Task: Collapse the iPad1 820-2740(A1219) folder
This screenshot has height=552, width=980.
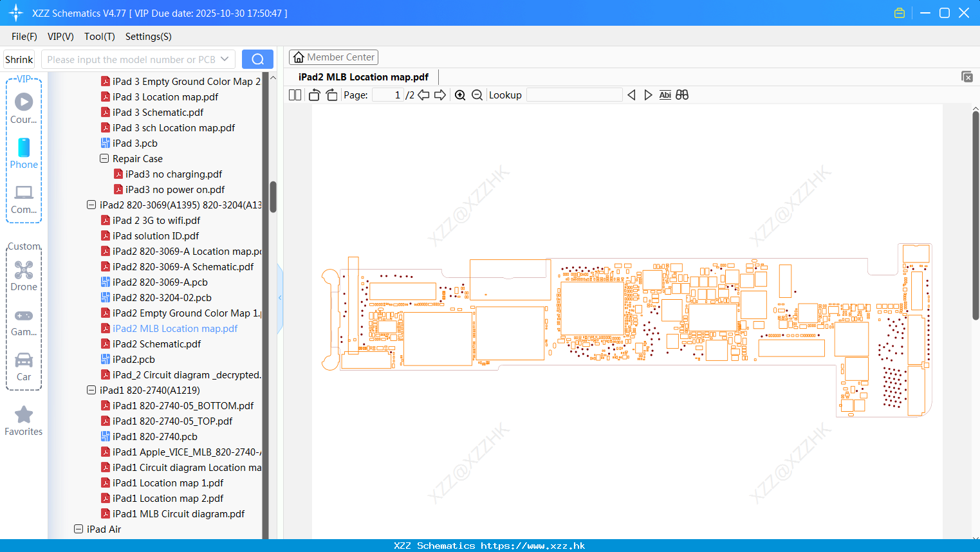Action: 91,390
